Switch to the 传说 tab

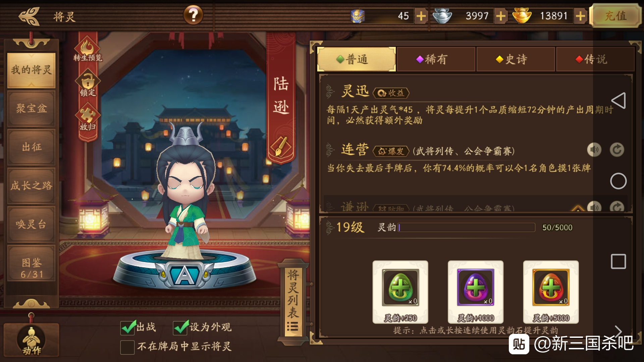coord(595,59)
